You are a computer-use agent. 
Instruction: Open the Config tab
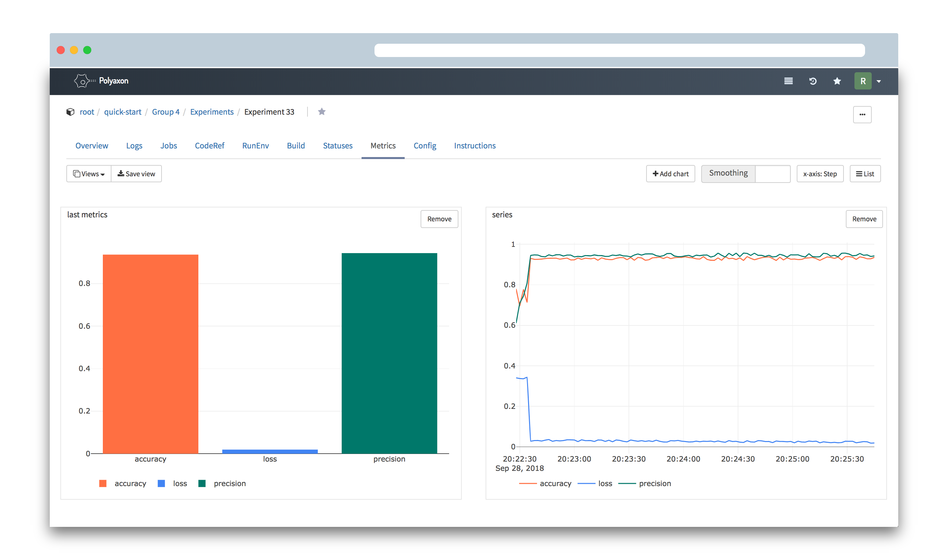[x=425, y=146]
